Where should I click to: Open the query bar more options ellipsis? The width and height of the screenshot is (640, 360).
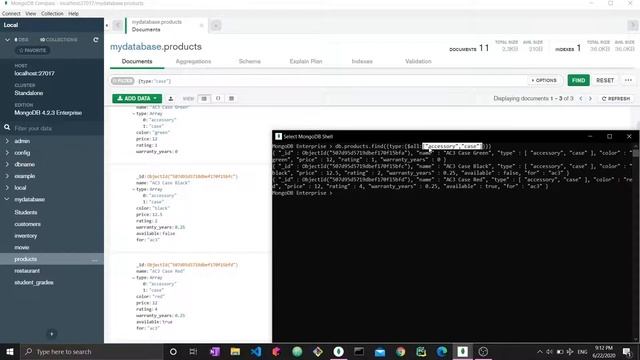click(628, 80)
